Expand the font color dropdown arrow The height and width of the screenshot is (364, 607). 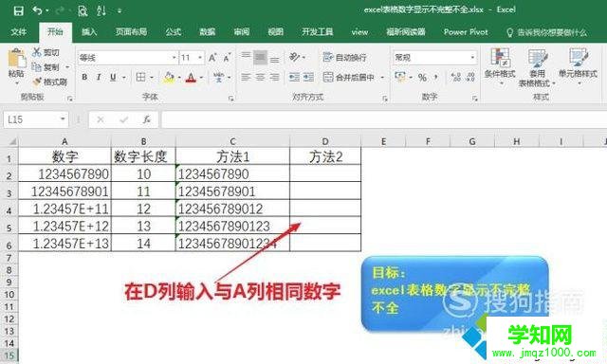(x=201, y=78)
